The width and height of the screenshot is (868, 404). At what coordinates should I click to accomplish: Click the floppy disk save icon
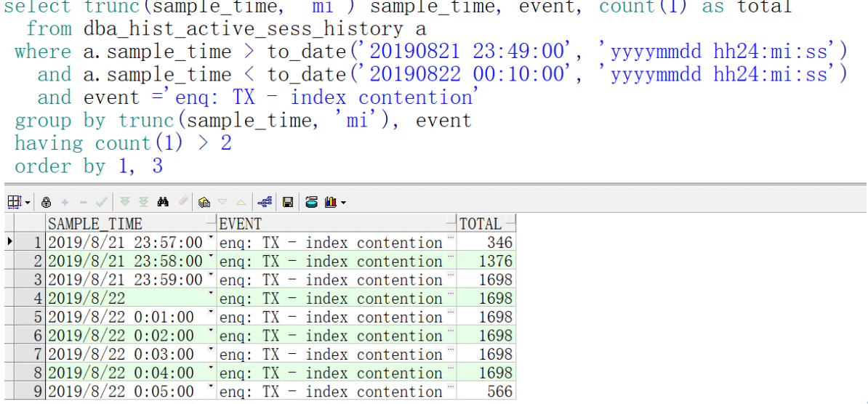point(288,201)
